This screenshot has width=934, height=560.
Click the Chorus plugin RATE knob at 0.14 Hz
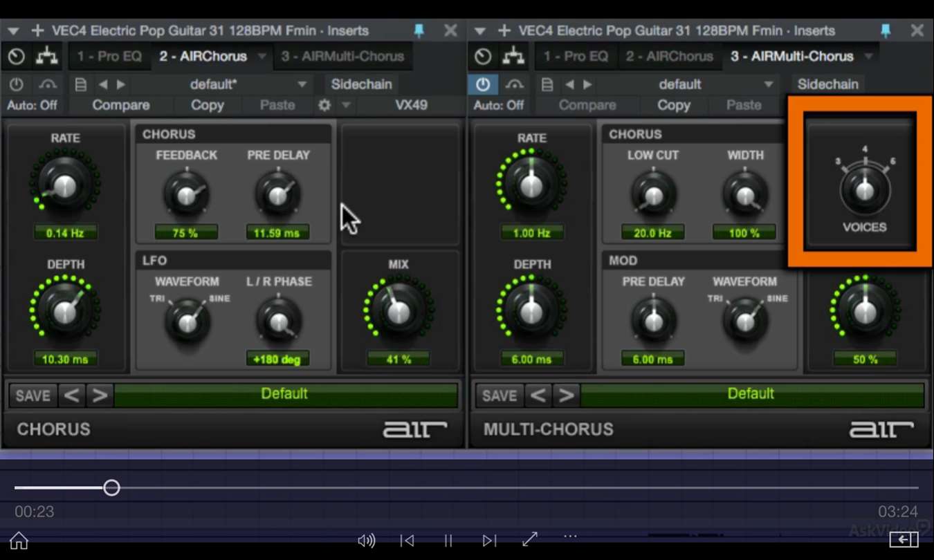pos(64,185)
